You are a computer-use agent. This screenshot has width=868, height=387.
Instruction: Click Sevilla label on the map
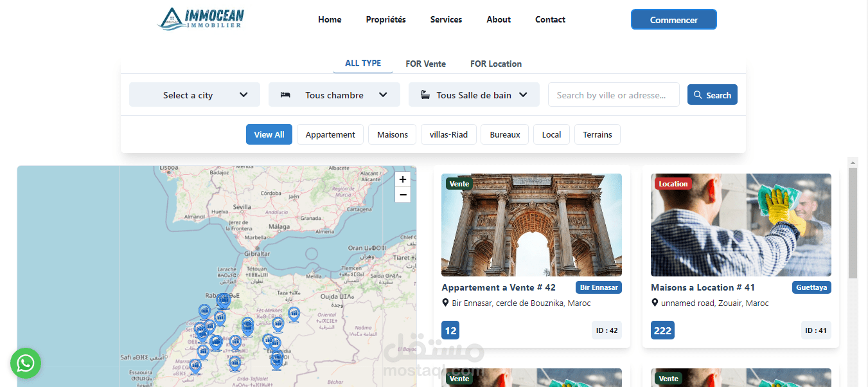pyautogui.click(x=242, y=207)
